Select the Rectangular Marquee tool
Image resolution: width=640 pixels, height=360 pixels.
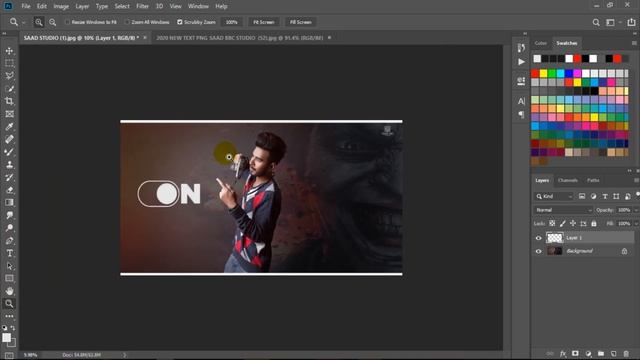[x=9, y=63]
